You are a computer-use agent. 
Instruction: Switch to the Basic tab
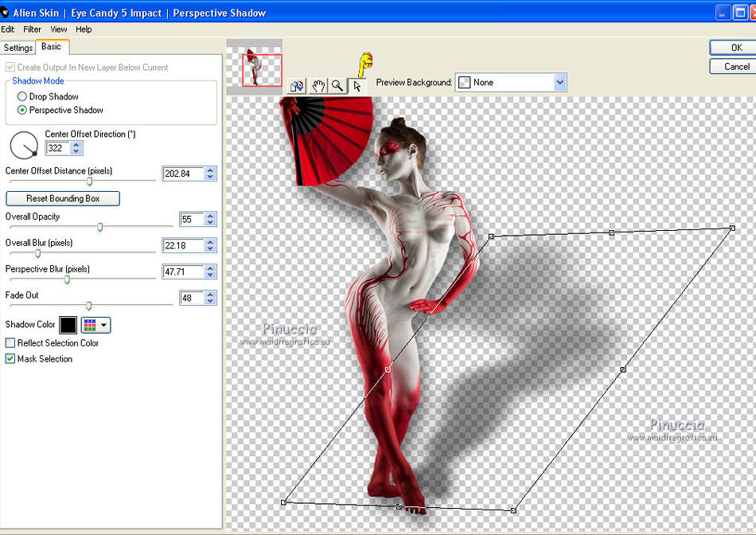[x=52, y=47]
